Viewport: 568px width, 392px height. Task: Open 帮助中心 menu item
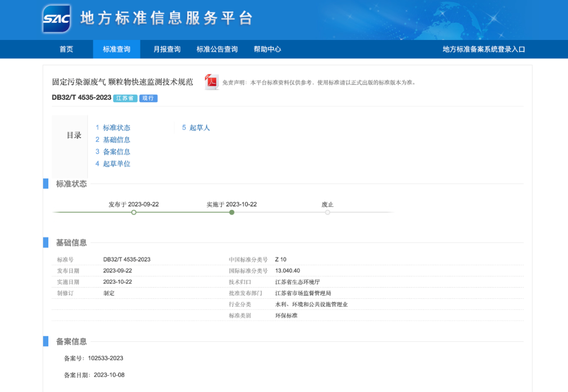coord(267,49)
